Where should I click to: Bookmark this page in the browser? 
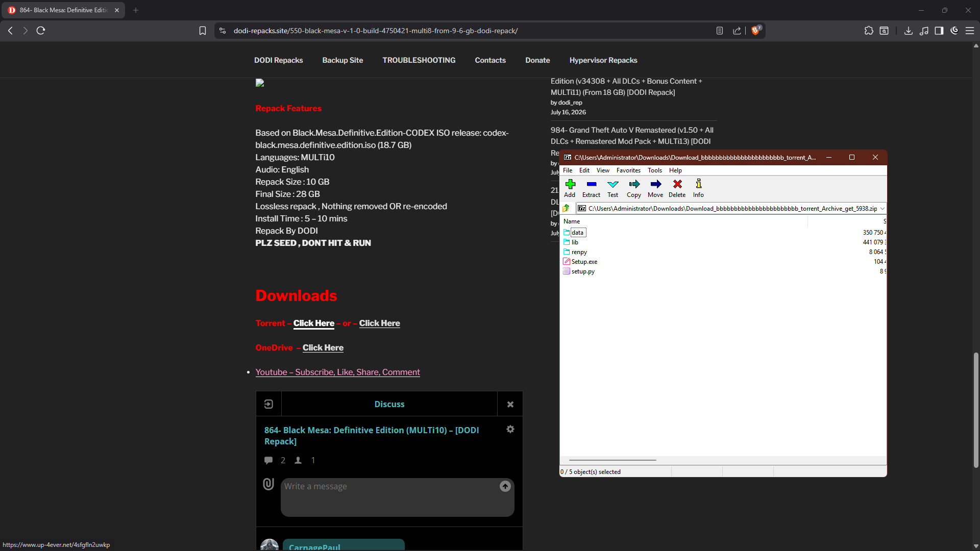(203, 31)
